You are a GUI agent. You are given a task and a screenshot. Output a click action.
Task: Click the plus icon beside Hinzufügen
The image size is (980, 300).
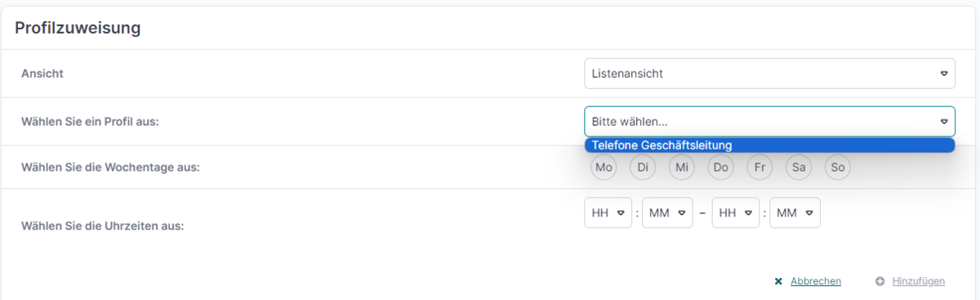[x=880, y=281]
